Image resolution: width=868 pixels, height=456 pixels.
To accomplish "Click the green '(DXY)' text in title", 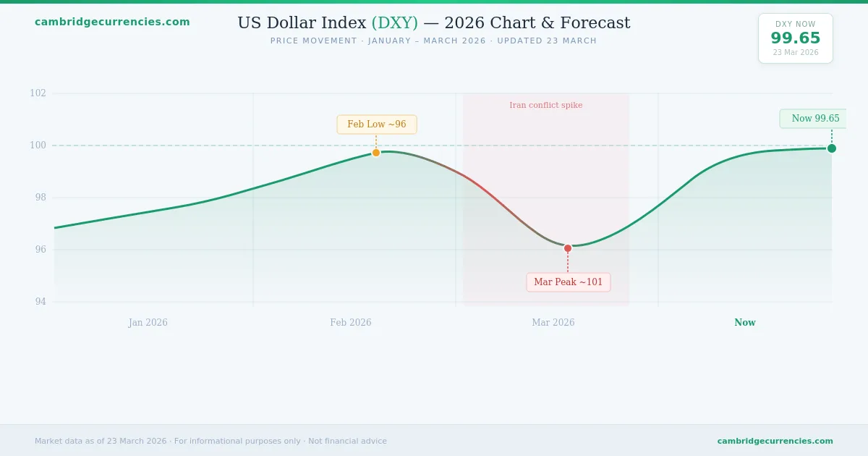I will coord(395,23).
